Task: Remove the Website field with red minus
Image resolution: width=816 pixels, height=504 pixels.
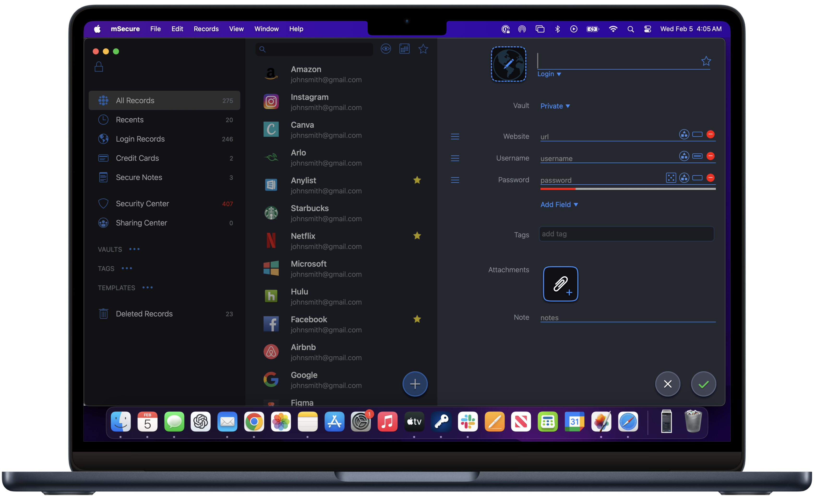Action: (710, 134)
